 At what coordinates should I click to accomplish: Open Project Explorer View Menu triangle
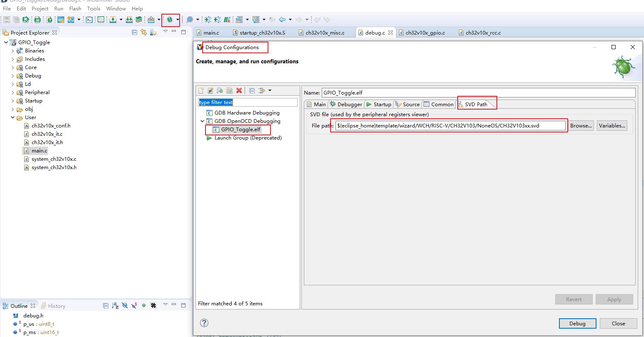tap(165, 32)
